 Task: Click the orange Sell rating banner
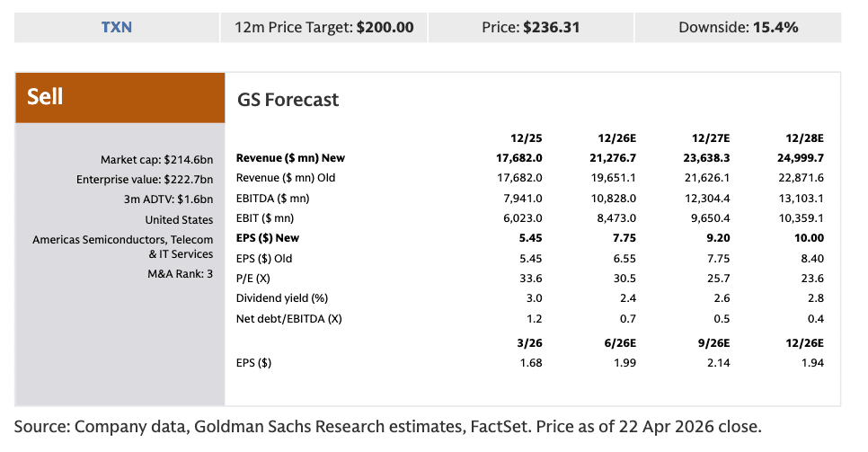pyautogui.click(x=120, y=97)
